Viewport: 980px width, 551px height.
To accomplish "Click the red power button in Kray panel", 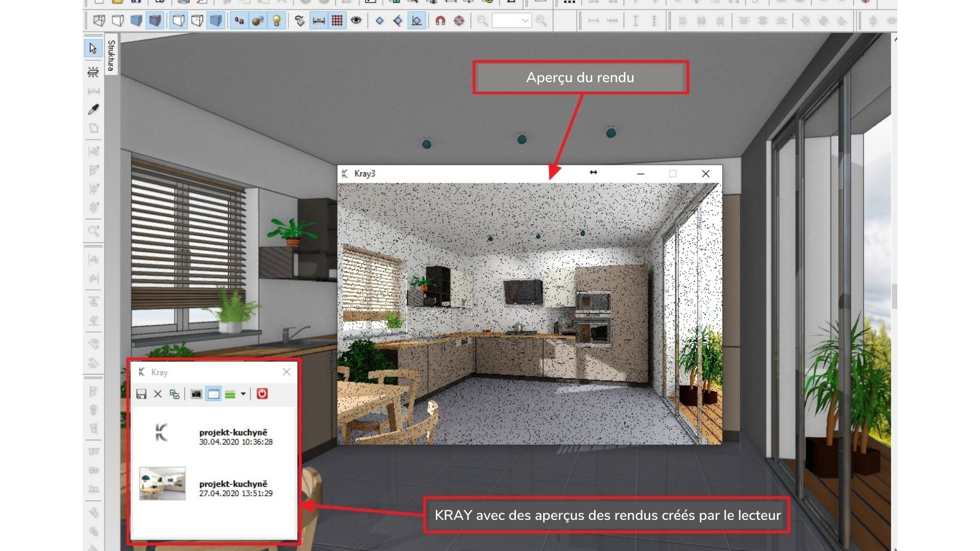I will click(x=262, y=394).
